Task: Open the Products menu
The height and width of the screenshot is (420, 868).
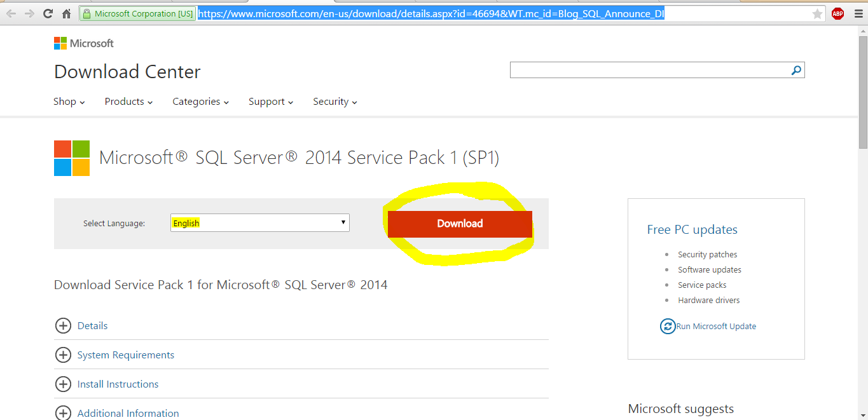Action: 128,102
